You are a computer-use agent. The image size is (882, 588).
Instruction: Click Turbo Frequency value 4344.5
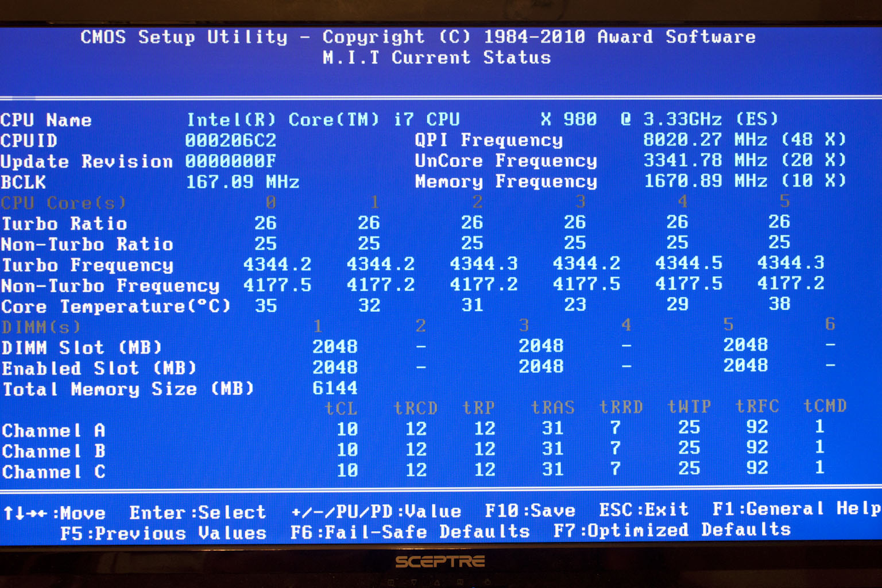(688, 263)
